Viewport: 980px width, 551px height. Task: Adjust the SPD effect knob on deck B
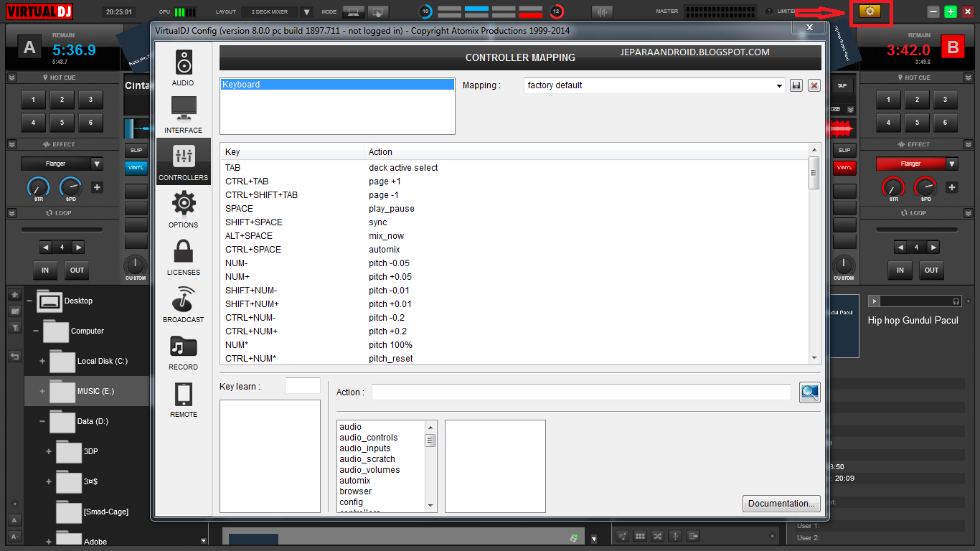(x=925, y=188)
